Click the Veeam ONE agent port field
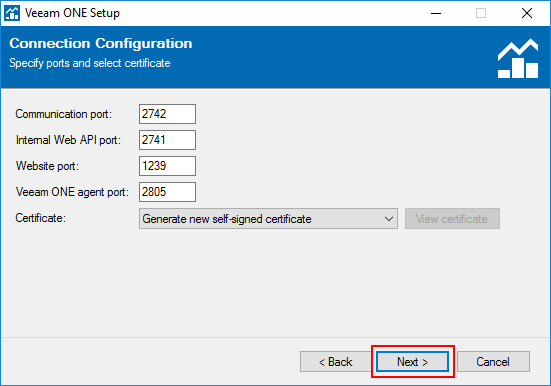The height and width of the screenshot is (386, 551). pyautogui.click(x=167, y=192)
